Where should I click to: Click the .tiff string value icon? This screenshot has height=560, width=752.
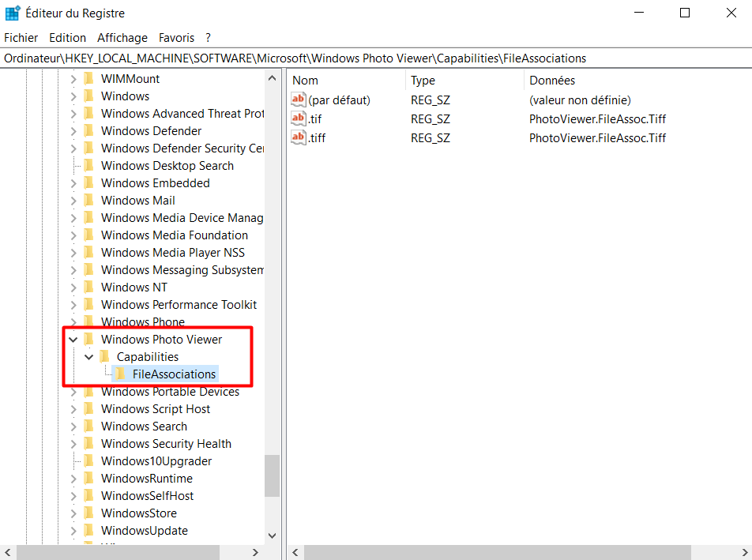tap(299, 137)
